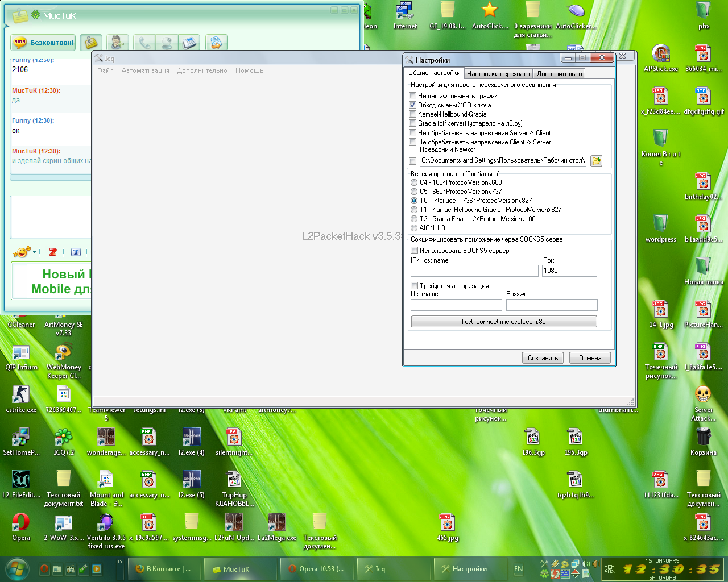The width and height of the screenshot is (728, 582).
Task: Click the Username field
Action: click(x=456, y=305)
